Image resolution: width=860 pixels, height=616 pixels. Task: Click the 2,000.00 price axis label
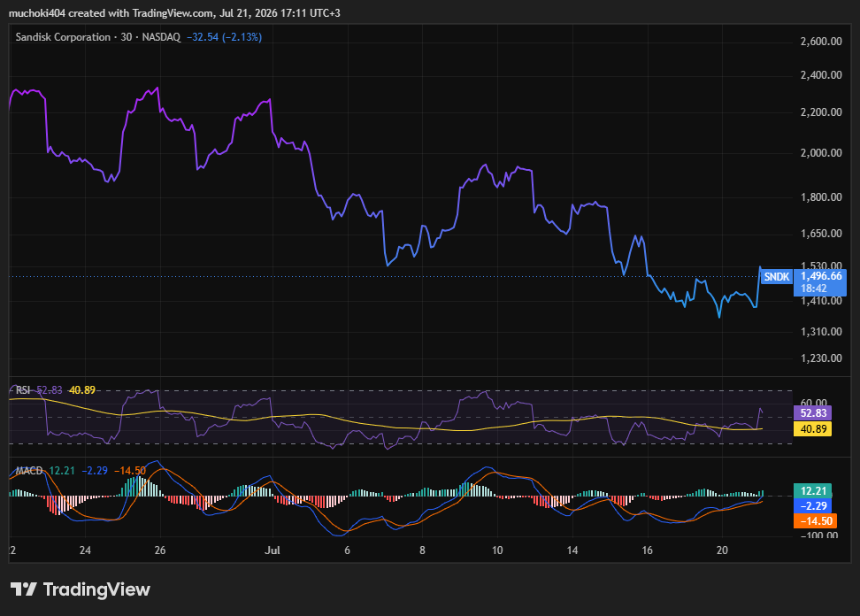click(821, 153)
